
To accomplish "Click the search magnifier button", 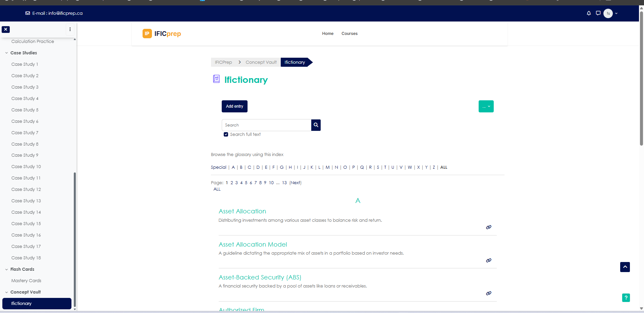I will 316,125.
